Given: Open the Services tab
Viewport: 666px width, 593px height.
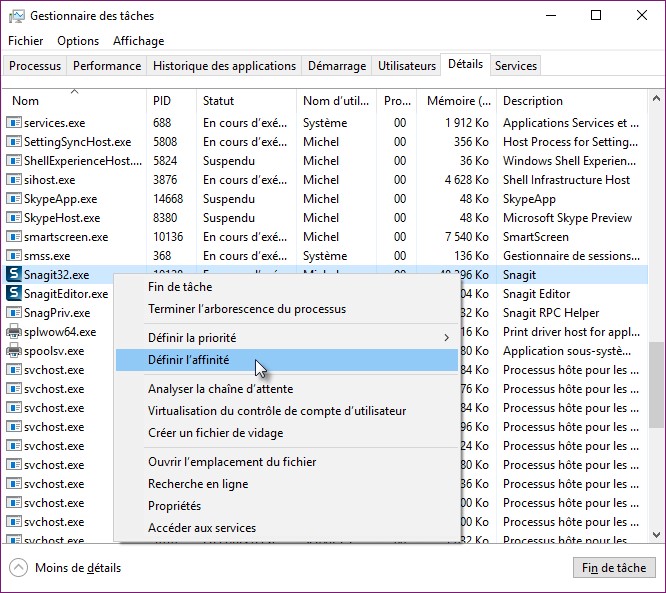Looking at the screenshot, I should (x=516, y=66).
